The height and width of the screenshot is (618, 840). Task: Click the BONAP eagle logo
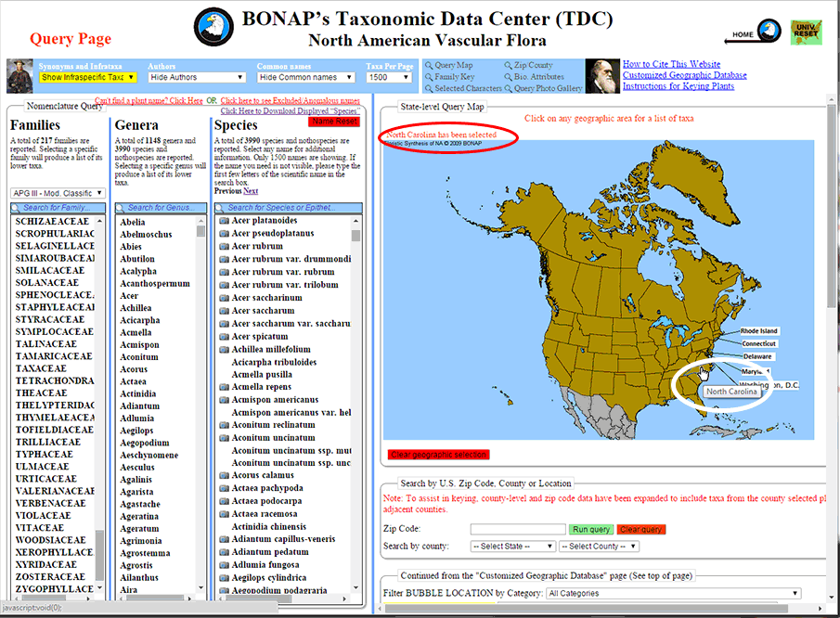[214, 30]
